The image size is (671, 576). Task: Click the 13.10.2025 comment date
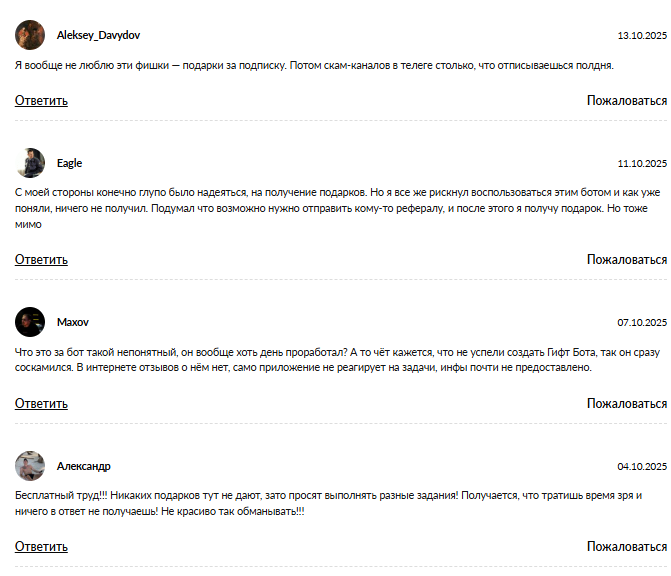pyautogui.click(x=642, y=35)
